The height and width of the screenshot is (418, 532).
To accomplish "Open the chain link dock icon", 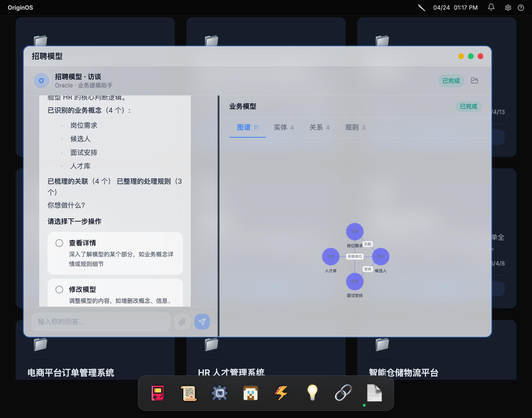I will (343, 393).
